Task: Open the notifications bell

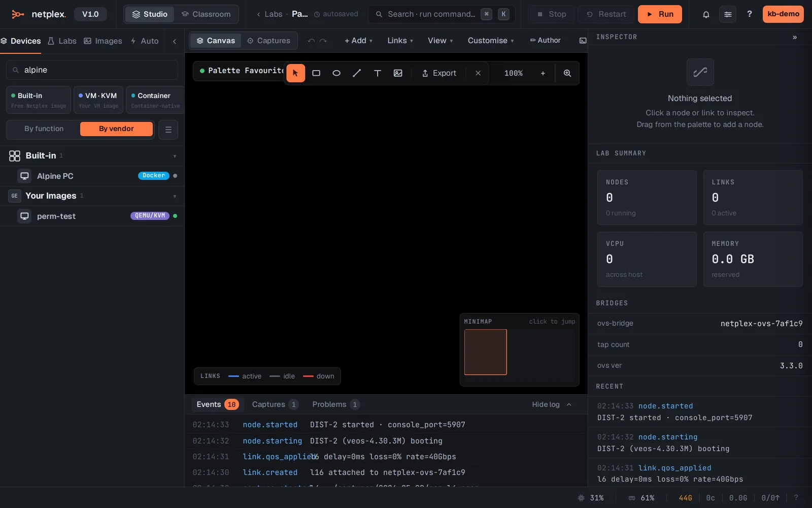Action: pos(706,14)
